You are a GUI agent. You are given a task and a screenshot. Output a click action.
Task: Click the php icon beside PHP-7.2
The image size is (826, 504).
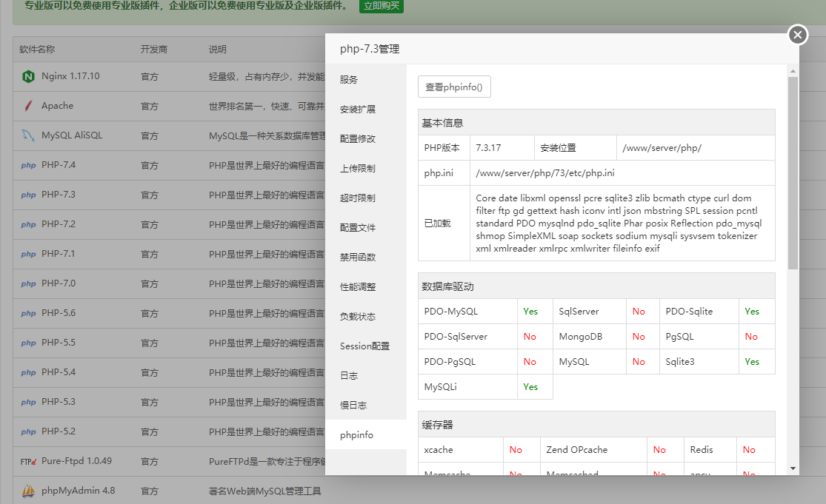(x=28, y=225)
